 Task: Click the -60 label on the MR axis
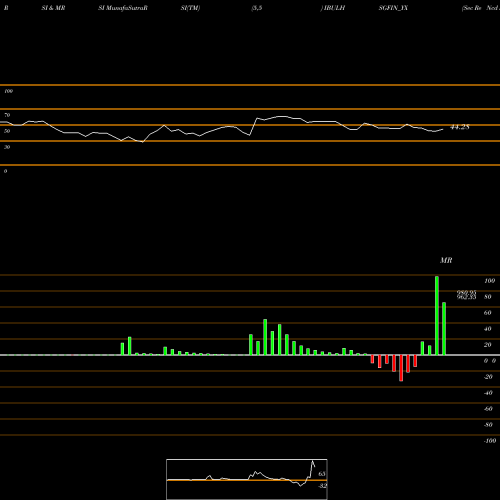tap(488, 409)
